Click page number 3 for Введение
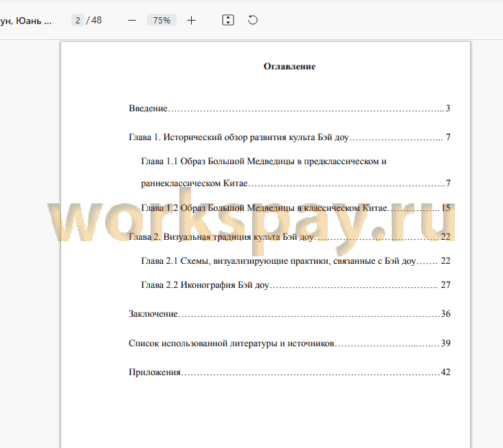Viewport: 503px width, 448px height. 448,108
